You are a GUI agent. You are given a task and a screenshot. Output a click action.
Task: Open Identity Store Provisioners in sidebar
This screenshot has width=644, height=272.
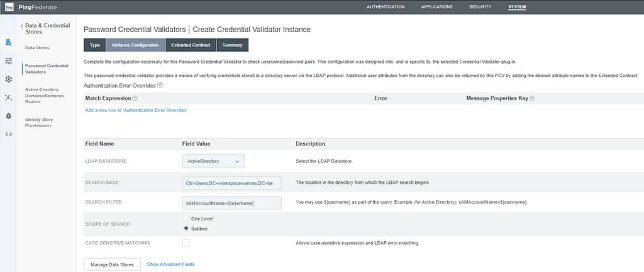(x=39, y=122)
